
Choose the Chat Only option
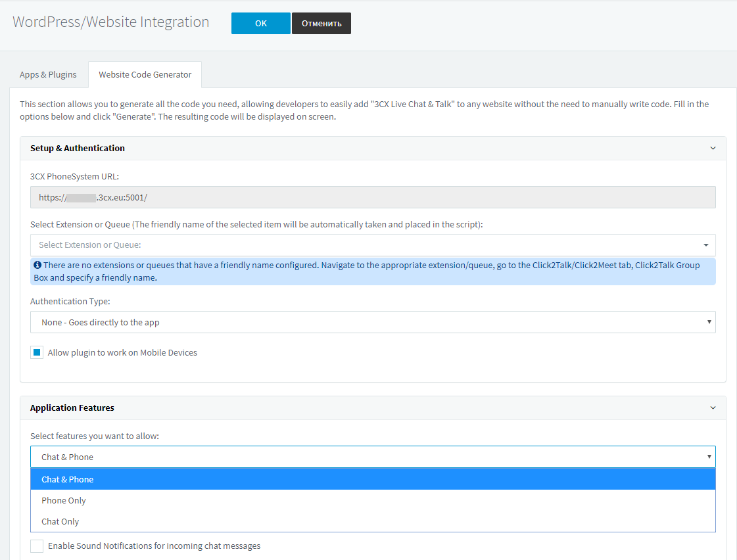[x=373, y=521]
